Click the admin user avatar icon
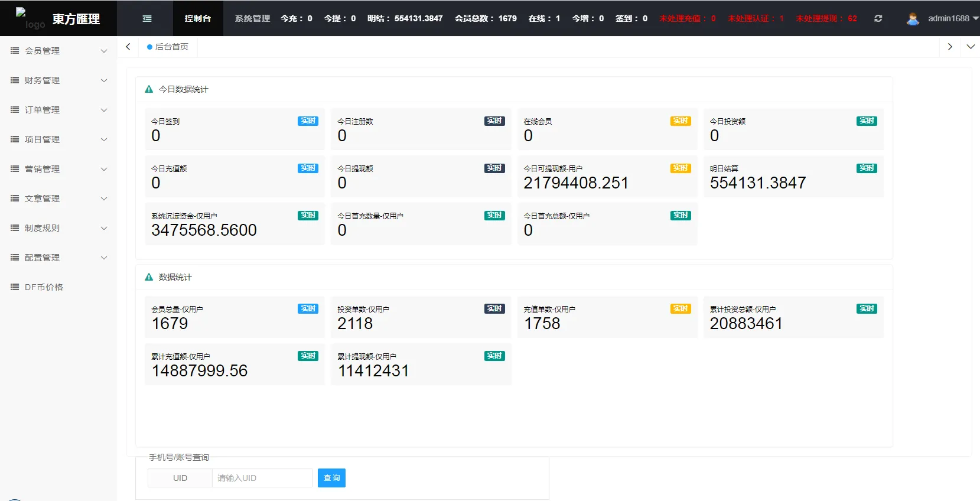The height and width of the screenshot is (501, 980). (913, 19)
